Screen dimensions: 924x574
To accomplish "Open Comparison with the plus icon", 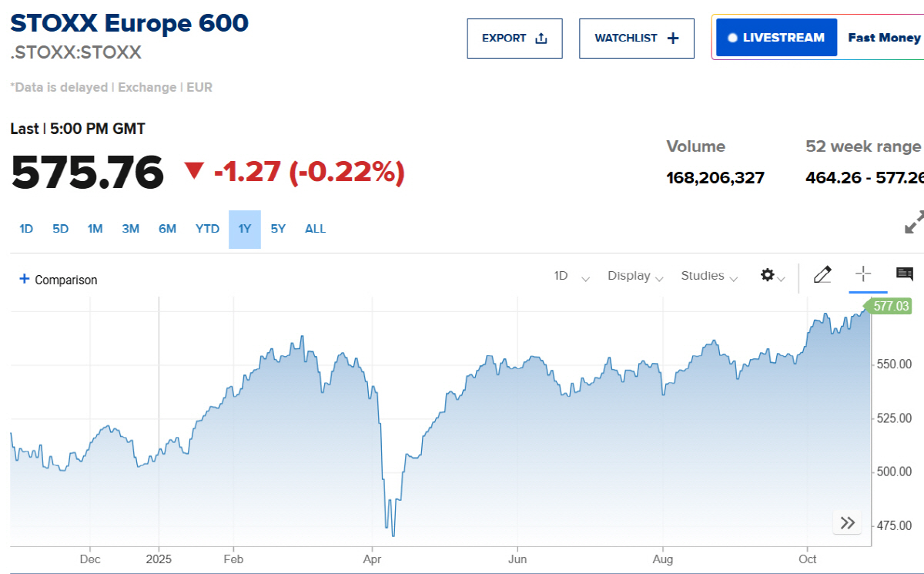I will pos(24,280).
